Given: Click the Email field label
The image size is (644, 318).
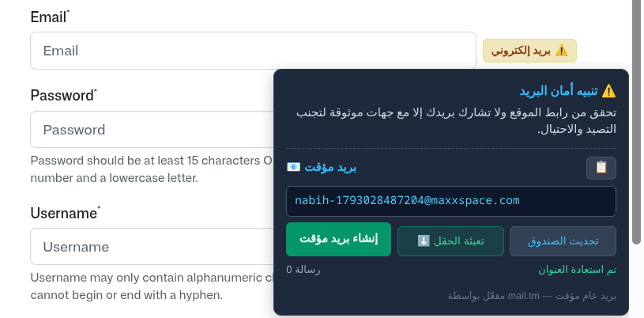Looking at the screenshot, I should 50,17.
